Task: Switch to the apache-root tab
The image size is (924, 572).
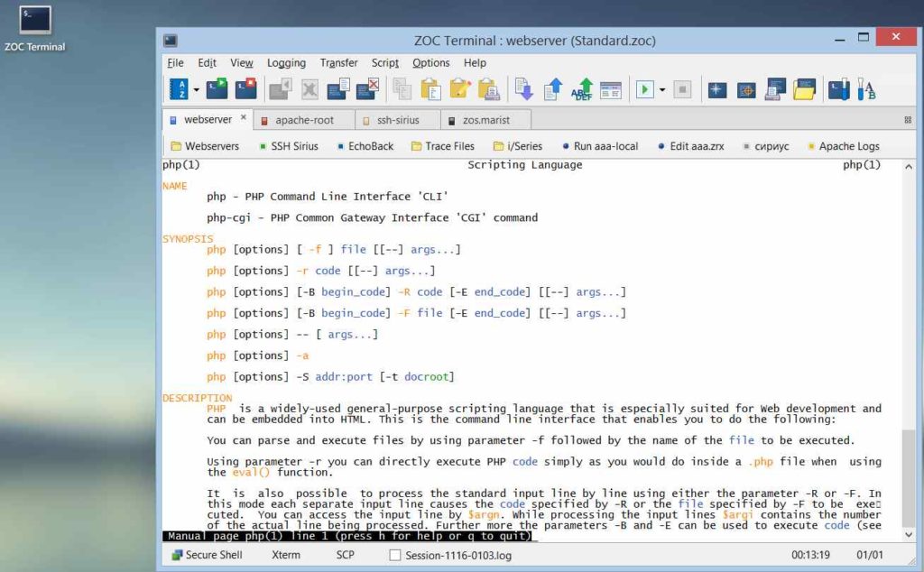Action: [x=304, y=120]
